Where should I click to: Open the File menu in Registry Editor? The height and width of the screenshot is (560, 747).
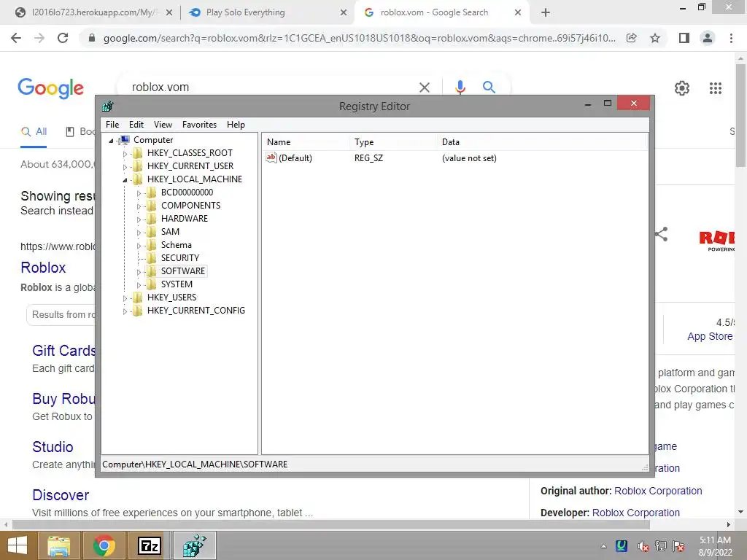click(112, 125)
